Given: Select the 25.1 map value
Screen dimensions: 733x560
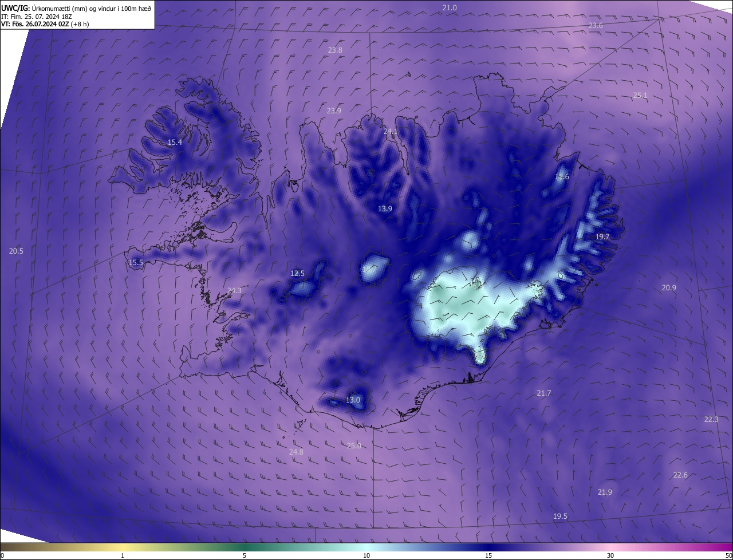Looking at the screenshot, I should (640, 96).
